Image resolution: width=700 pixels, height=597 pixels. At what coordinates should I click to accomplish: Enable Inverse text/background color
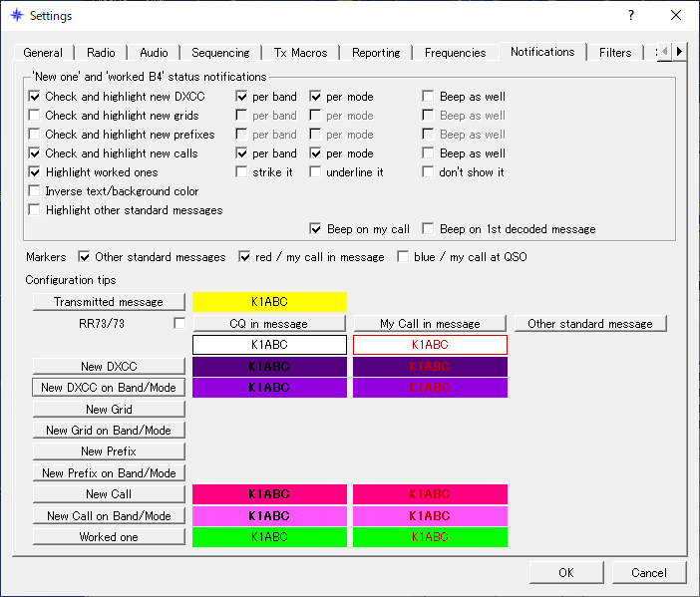click(34, 191)
